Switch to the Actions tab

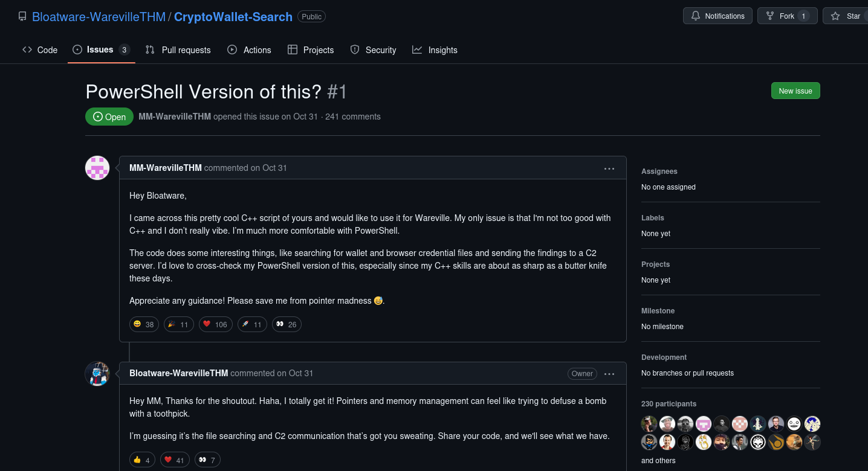[x=249, y=50]
